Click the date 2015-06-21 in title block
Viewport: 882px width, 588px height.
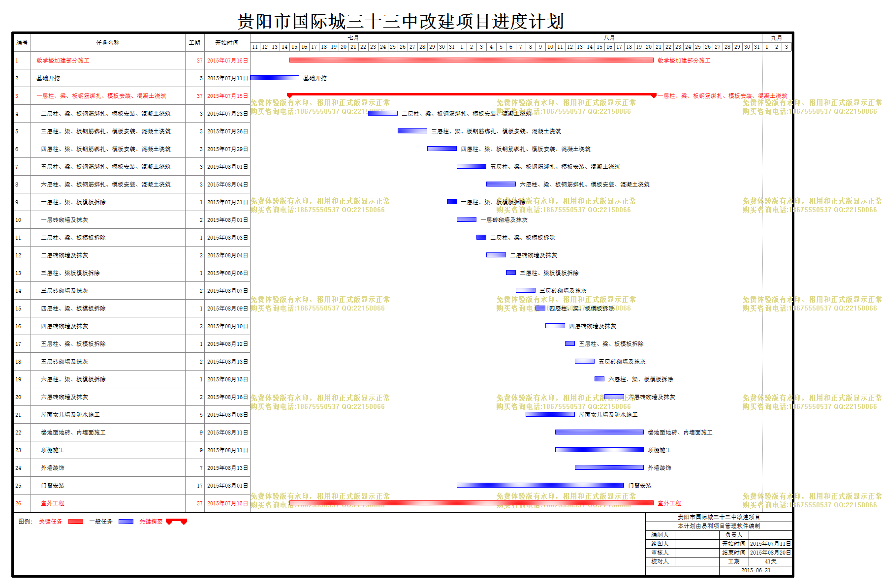tap(756, 570)
